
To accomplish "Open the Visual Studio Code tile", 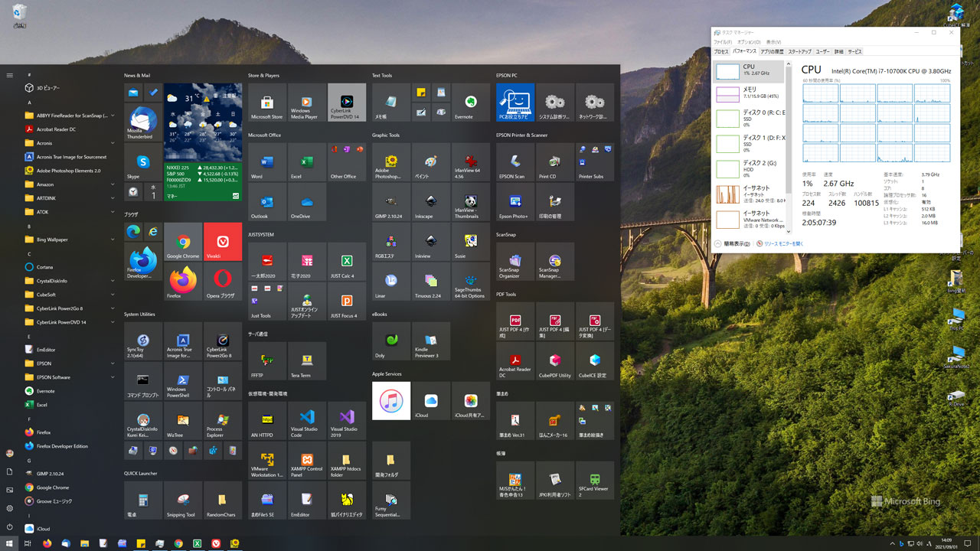I will [x=307, y=421].
